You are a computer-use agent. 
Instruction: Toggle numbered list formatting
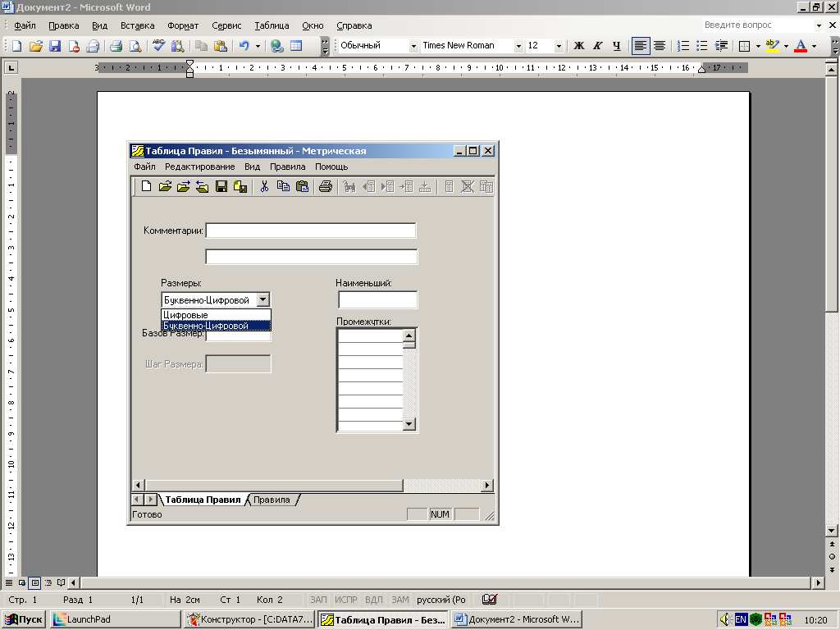(683, 46)
